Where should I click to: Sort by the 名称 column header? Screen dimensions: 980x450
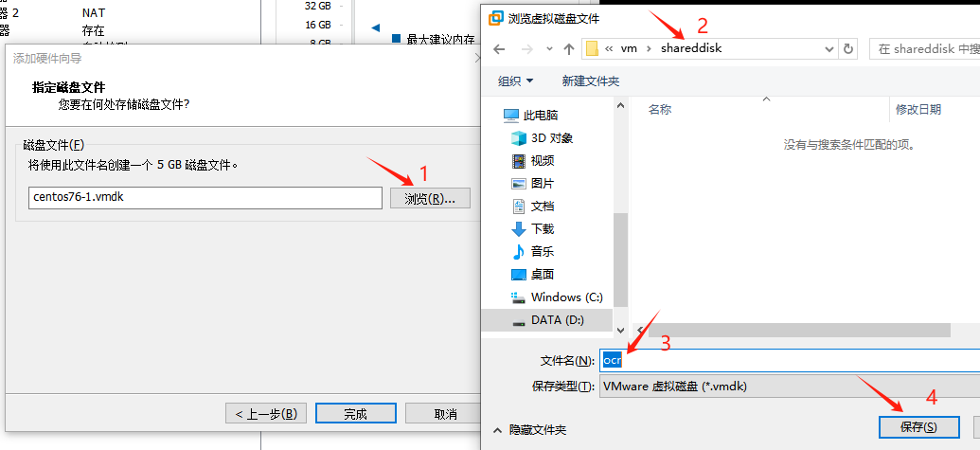tap(660, 109)
